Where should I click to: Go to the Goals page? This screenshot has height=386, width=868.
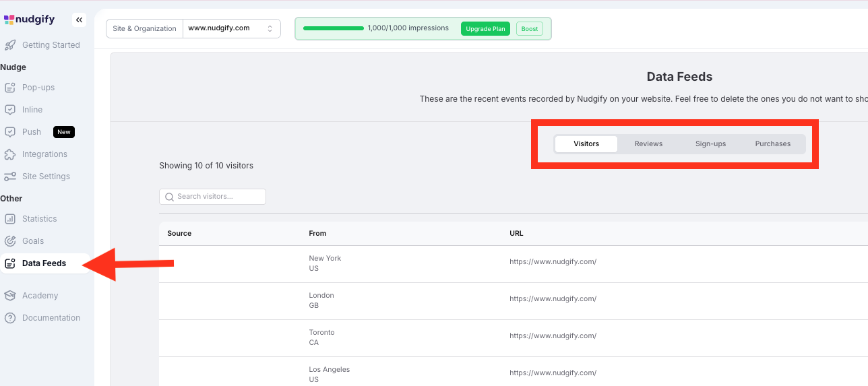pyautogui.click(x=33, y=241)
